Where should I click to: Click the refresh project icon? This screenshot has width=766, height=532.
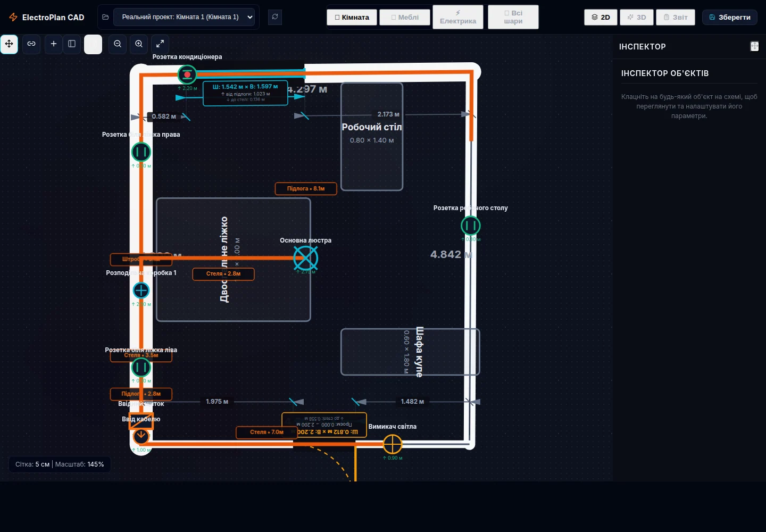coord(275,17)
